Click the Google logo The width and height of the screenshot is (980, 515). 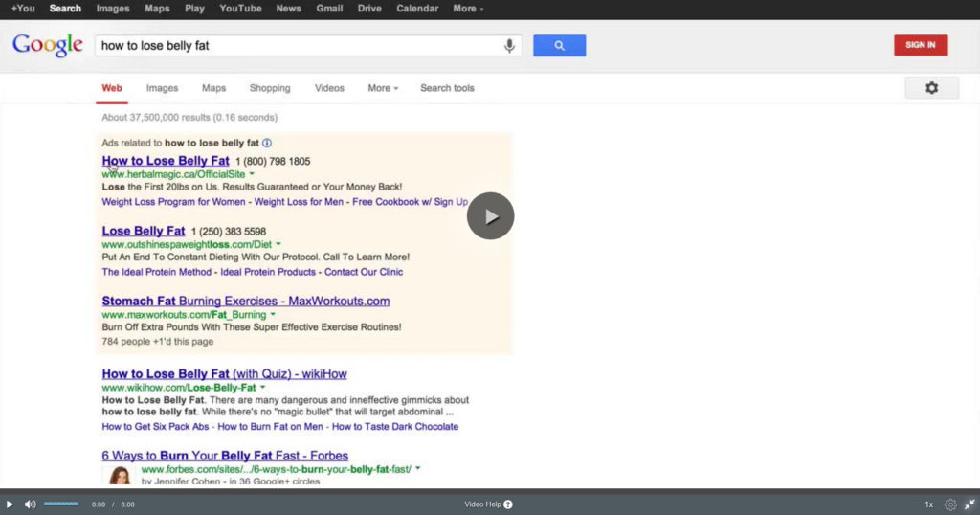pos(48,45)
